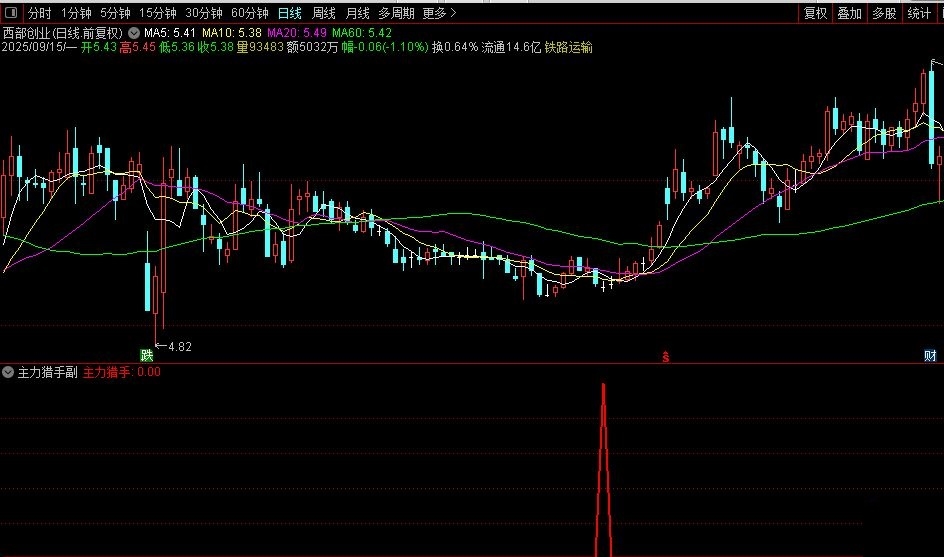Click the 额5032万 amount value

(312, 48)
